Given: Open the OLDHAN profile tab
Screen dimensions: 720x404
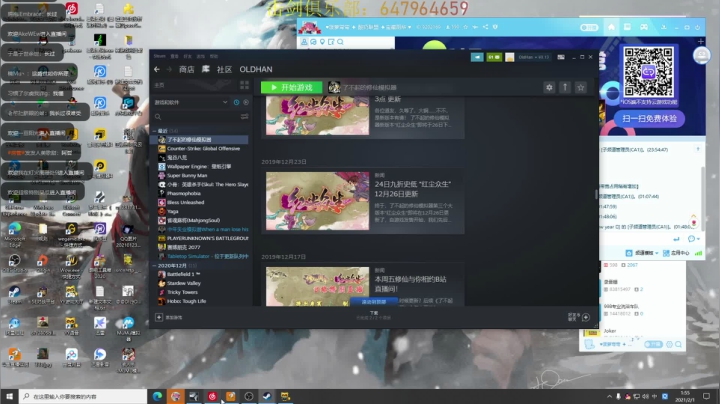Looking at the screenshot, I should pos(256,69).
